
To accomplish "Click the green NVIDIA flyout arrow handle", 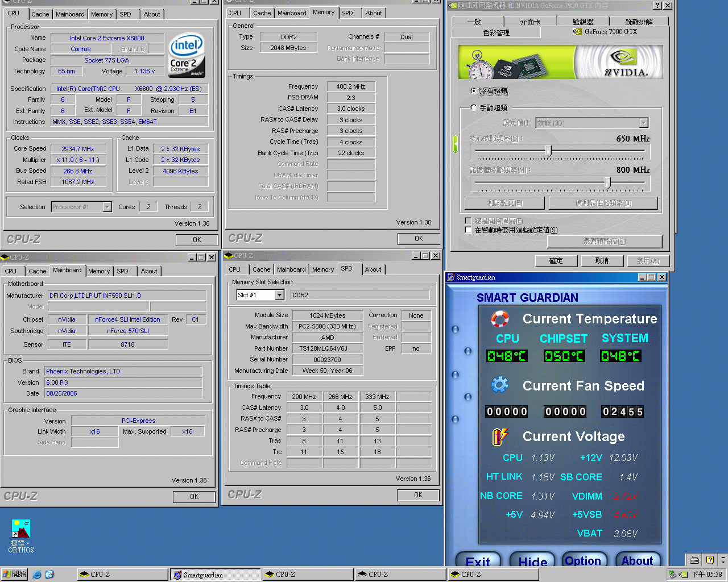I will pos(455,144).
